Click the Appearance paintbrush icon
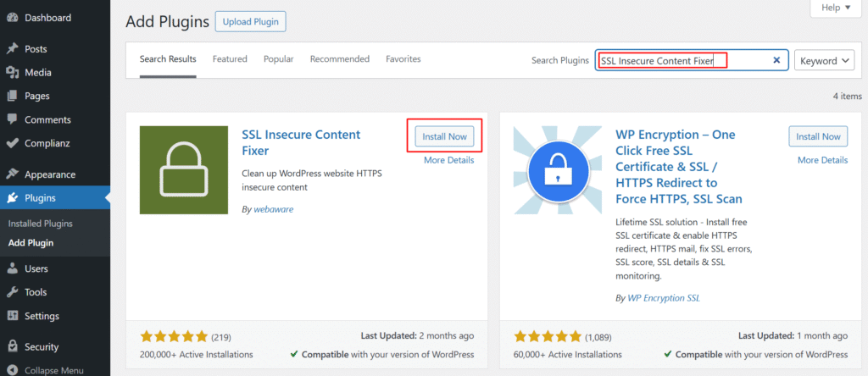 12,174
